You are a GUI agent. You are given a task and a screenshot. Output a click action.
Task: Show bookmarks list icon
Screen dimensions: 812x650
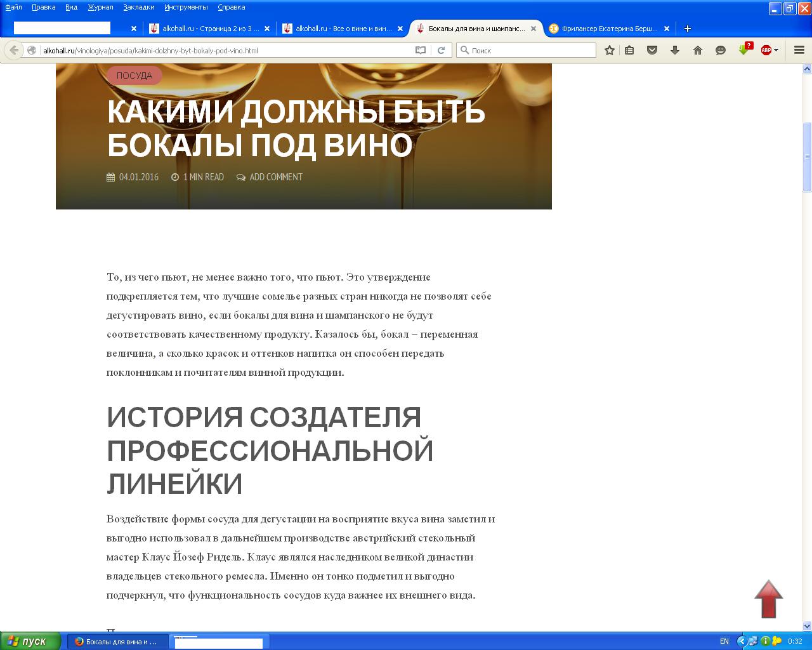(629, 50)
